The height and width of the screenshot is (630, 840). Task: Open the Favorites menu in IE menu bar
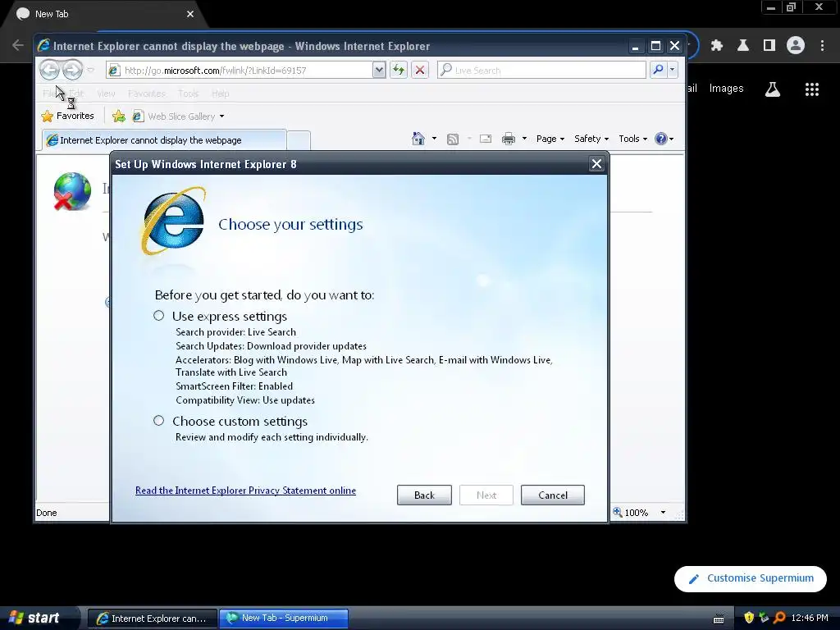(146, 94)
